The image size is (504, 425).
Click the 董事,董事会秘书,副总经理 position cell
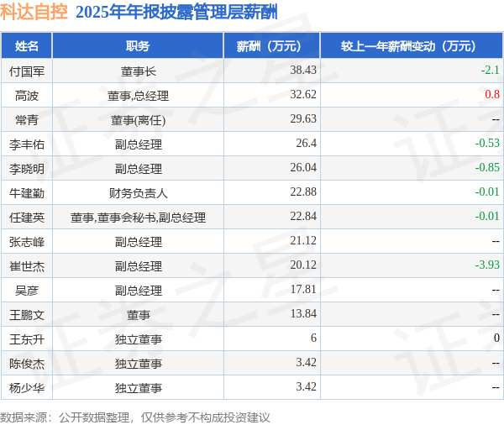[x=139, y=218]
